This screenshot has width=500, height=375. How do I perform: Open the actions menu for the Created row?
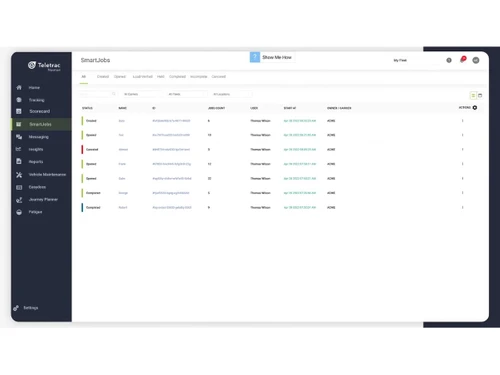462,121
